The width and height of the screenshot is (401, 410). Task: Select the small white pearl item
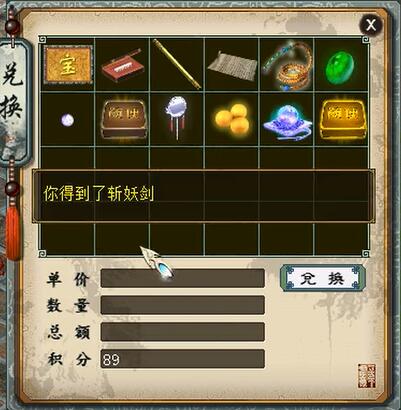[x=68, y=120]
